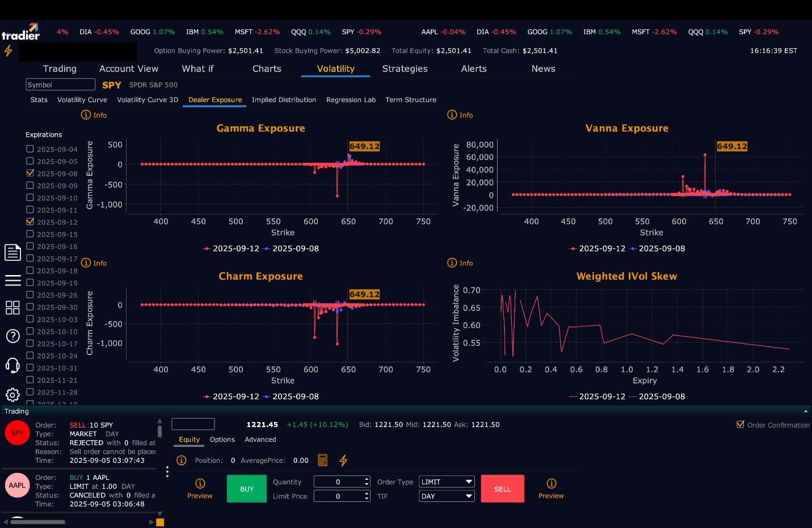Switch to the Trading tab
The image size is (812, 528).
60,69
